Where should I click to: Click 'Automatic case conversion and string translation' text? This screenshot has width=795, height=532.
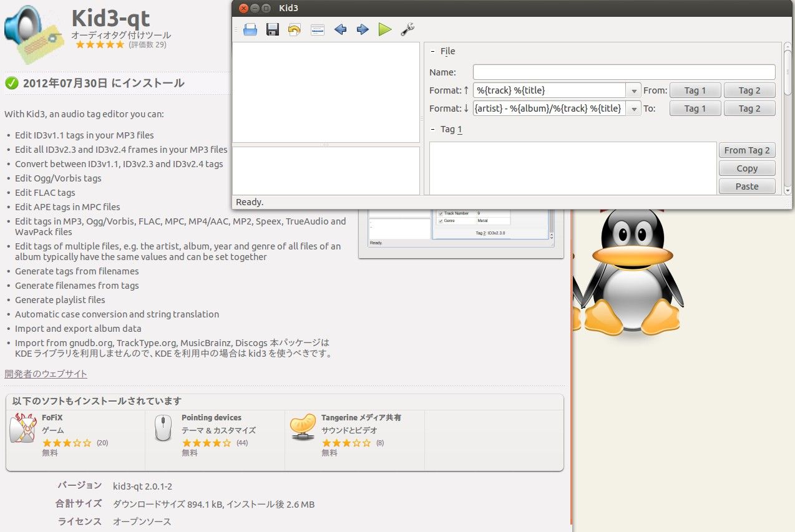coord(117,314)
